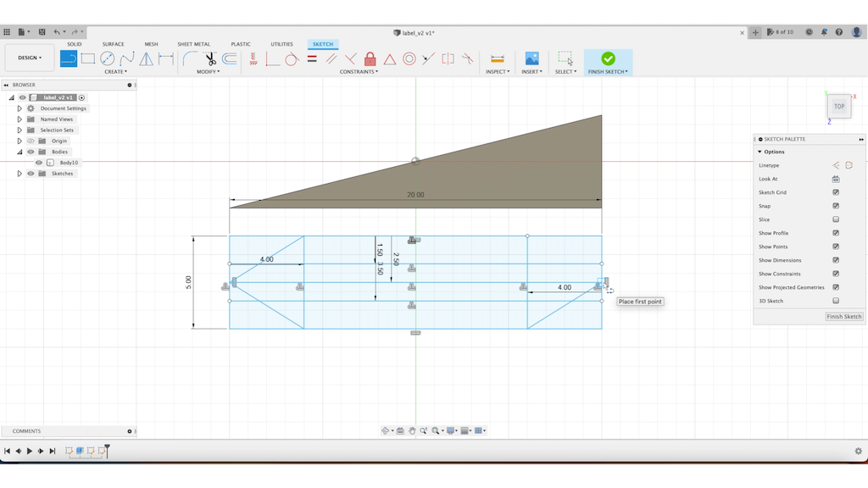Open the MODIFY dropdown menu
The image size is (868, 488).
[209, 72]
